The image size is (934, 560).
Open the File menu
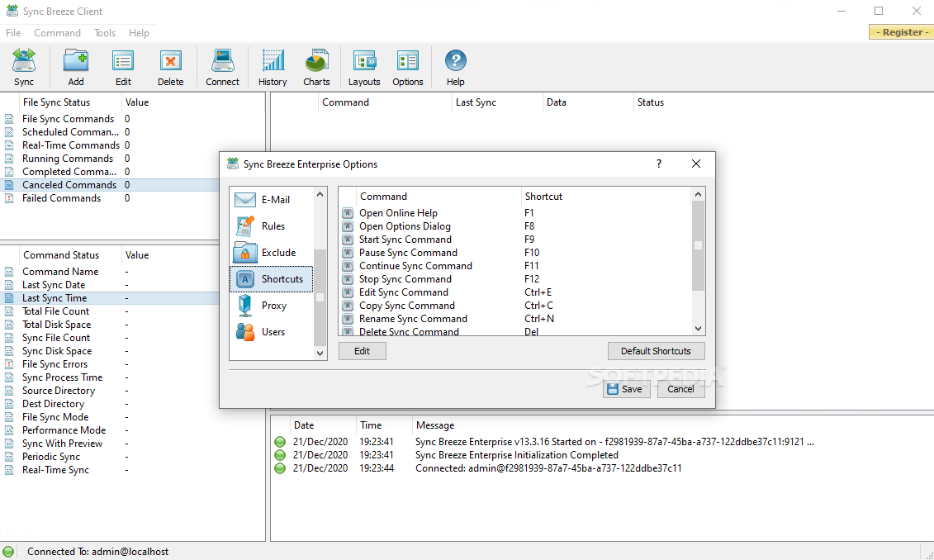13,33
